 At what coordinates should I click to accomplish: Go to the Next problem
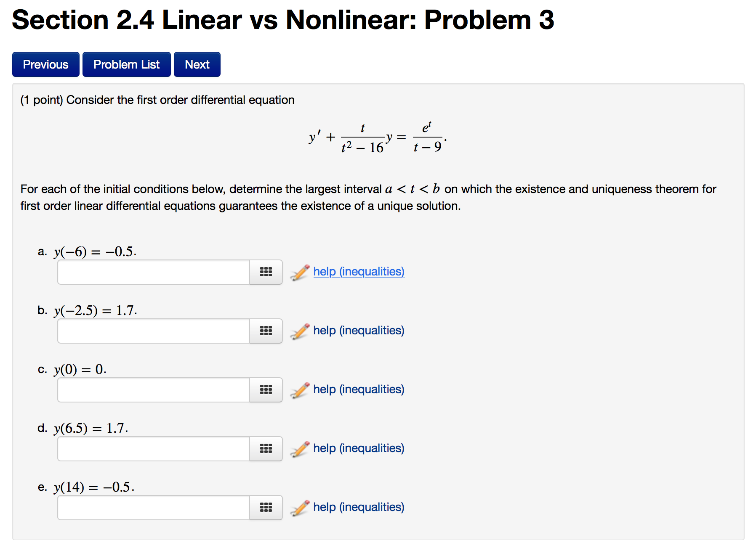[197, 64]
